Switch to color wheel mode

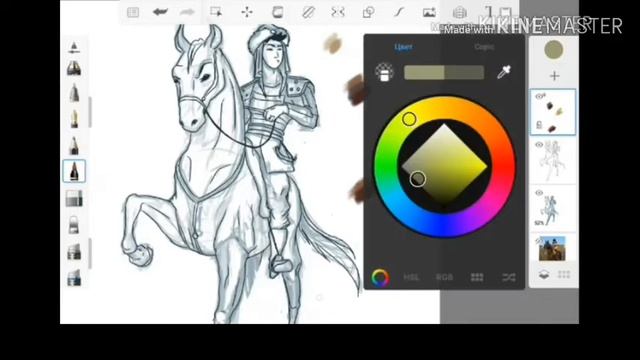pyautogui.click(x=380, y=278)
